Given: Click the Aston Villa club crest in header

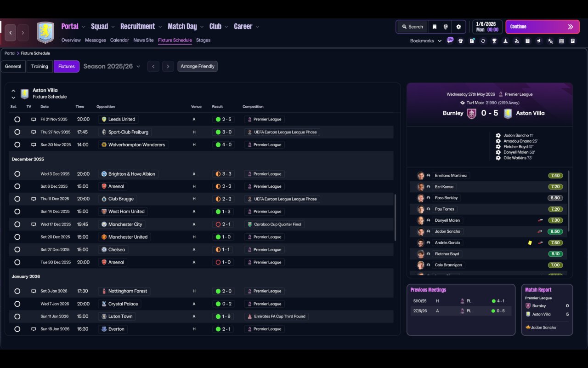Looking at the screenshot, I should click(x=45, y=33).
